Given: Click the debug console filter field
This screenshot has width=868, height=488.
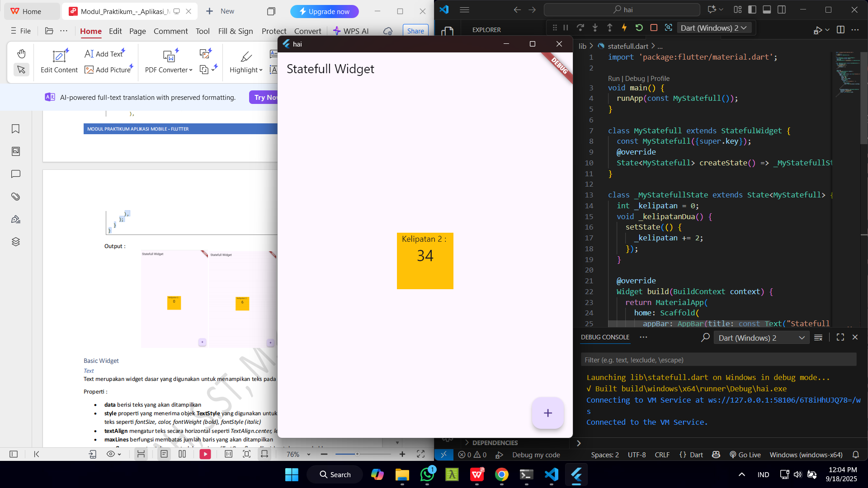Looking at the screenshot, I should point(718,360).
